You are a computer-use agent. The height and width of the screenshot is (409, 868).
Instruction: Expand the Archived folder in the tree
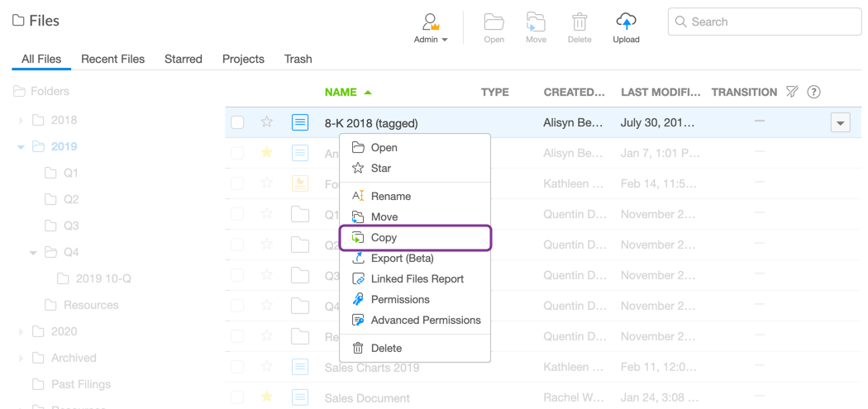(21, 358)
